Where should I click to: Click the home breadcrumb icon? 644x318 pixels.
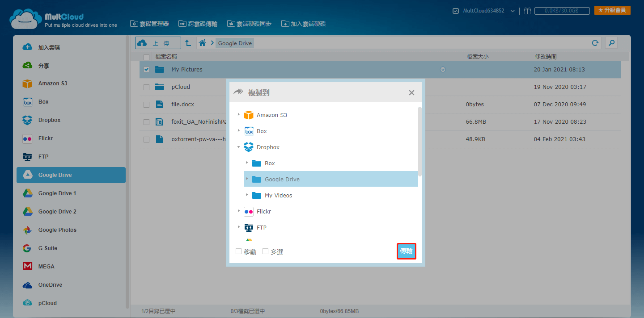203,43
